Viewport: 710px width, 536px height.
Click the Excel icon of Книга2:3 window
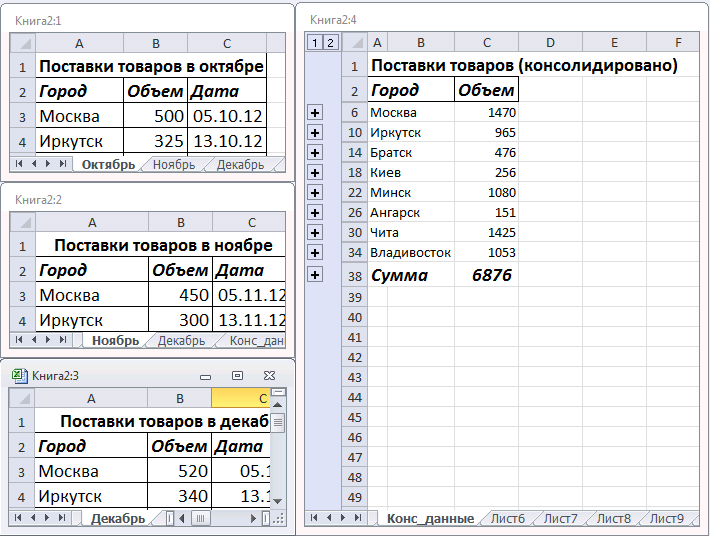tap(19, 376)
